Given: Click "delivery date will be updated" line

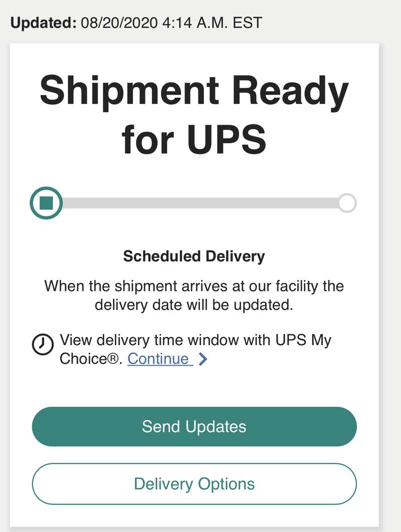Looking at the screenshot, I should (x=194, y=305).
